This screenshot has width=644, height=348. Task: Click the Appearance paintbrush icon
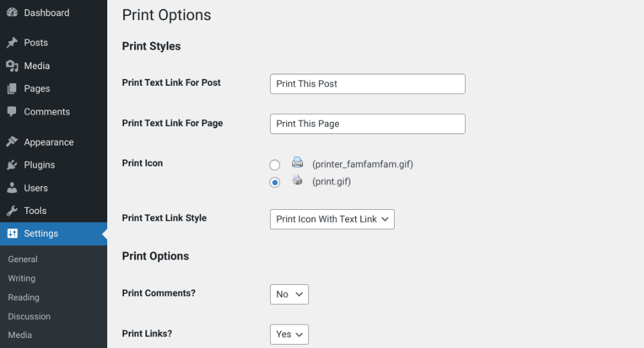12,142
